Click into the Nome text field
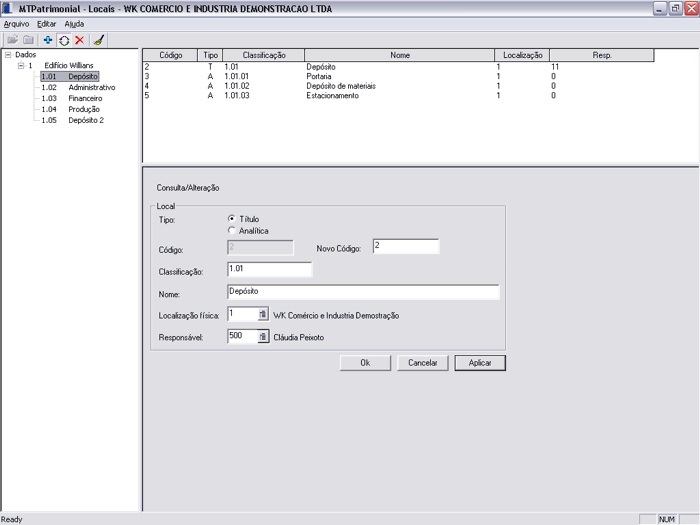Viewport: 700px width, 525px height. (362, 292)
